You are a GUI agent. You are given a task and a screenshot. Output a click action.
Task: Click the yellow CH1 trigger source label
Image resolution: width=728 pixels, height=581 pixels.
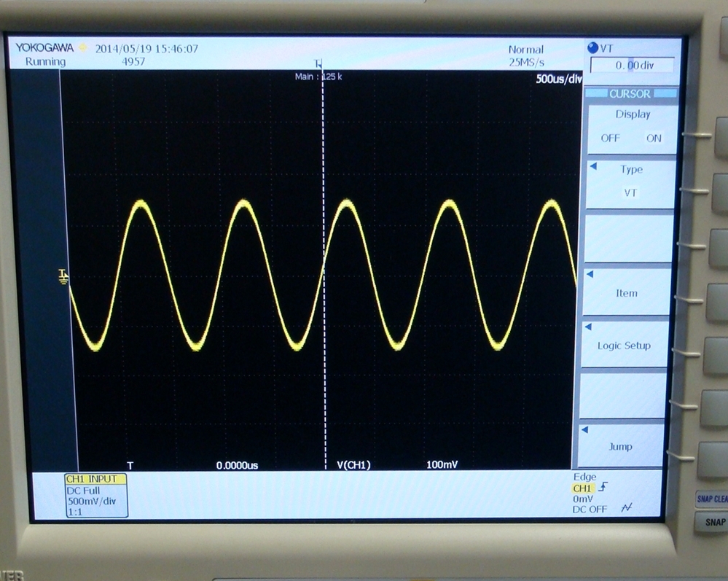click(x=582, y=488)
